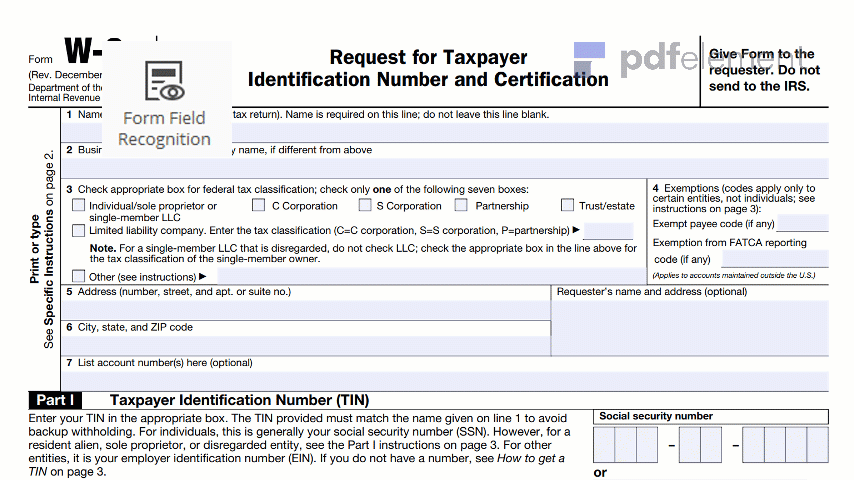Image resolution: width=854 pixels, height=480 pixels.
Task: Click the 'Form Field Recognition' label text
Action: coord(164,129)
